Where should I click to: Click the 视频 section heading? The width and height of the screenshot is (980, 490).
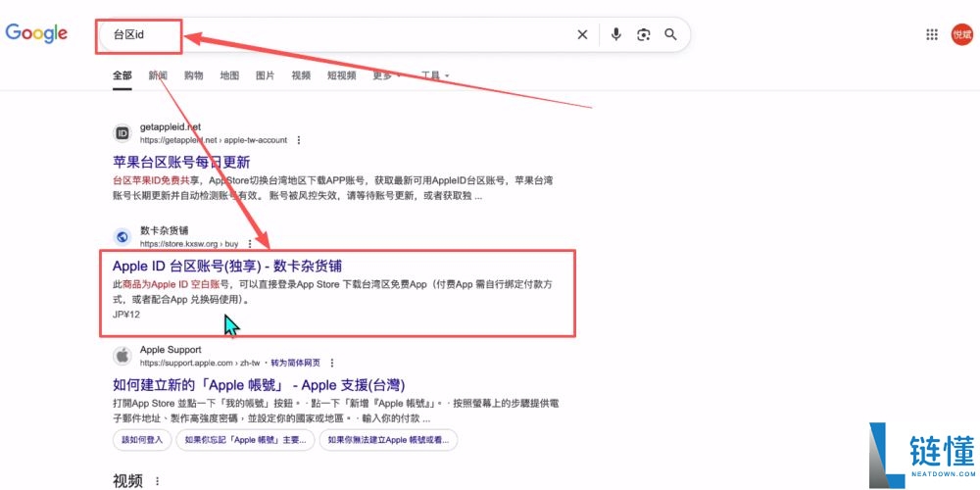(x=127, y=480)
